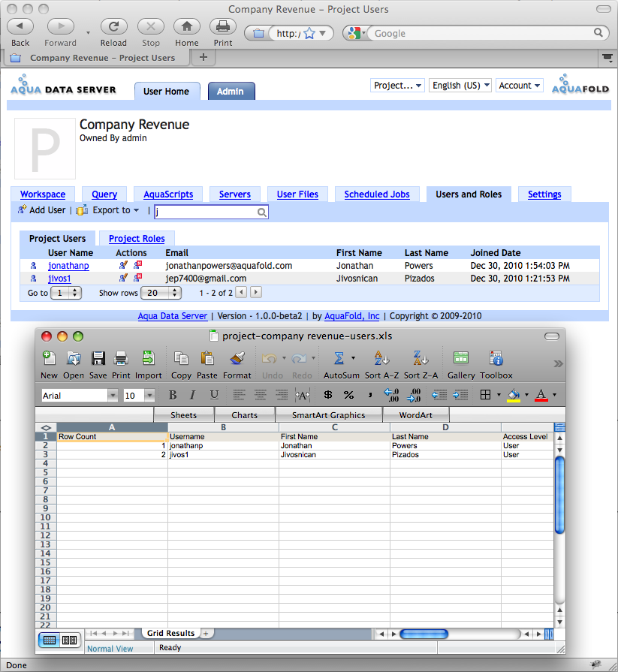Open the Charts tab in the spreadsheet

(244, 415)
